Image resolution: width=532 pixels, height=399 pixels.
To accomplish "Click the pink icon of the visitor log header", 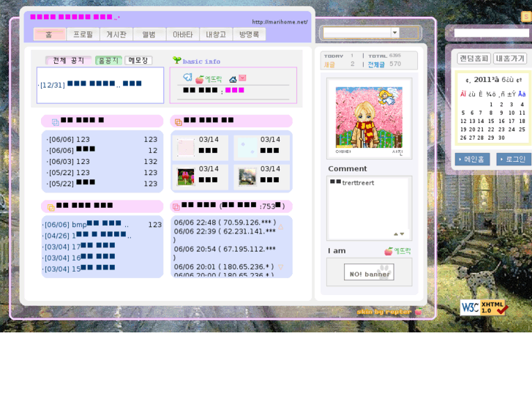I will coord(176,206).
